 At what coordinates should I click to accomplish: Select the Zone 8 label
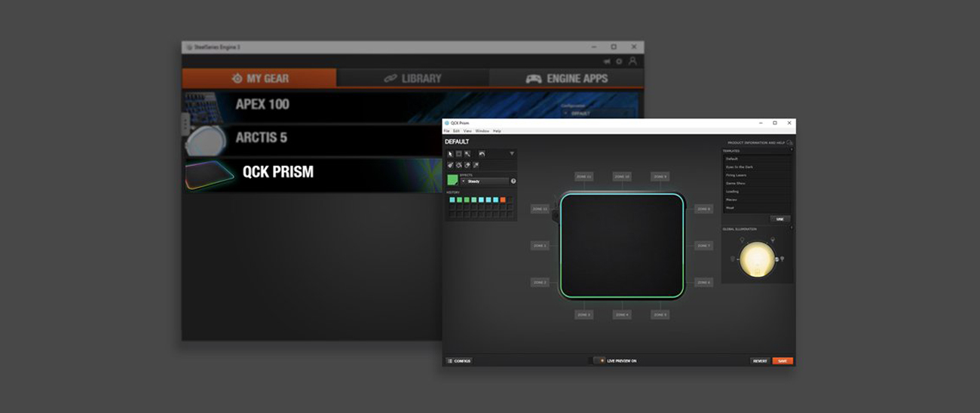[703, 209]
